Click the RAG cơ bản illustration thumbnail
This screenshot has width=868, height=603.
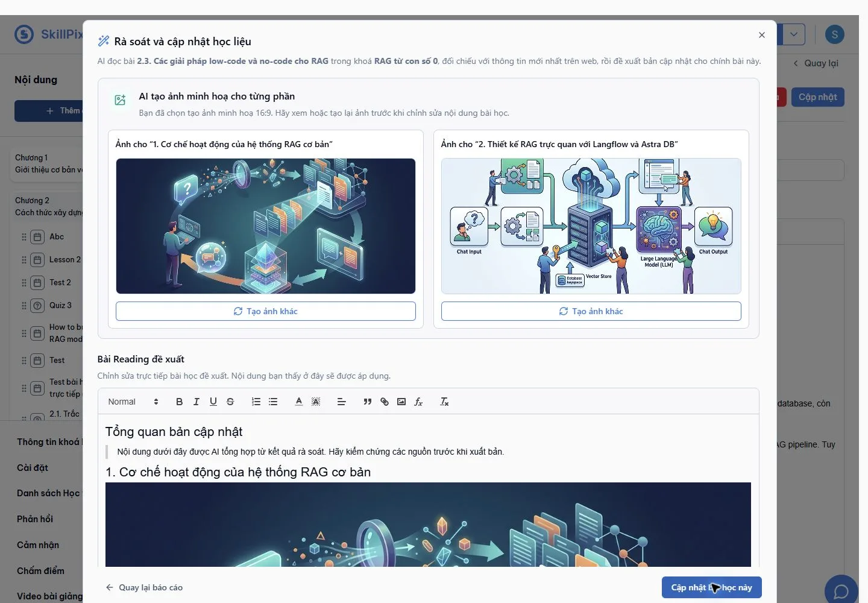[x=266, y=226]
